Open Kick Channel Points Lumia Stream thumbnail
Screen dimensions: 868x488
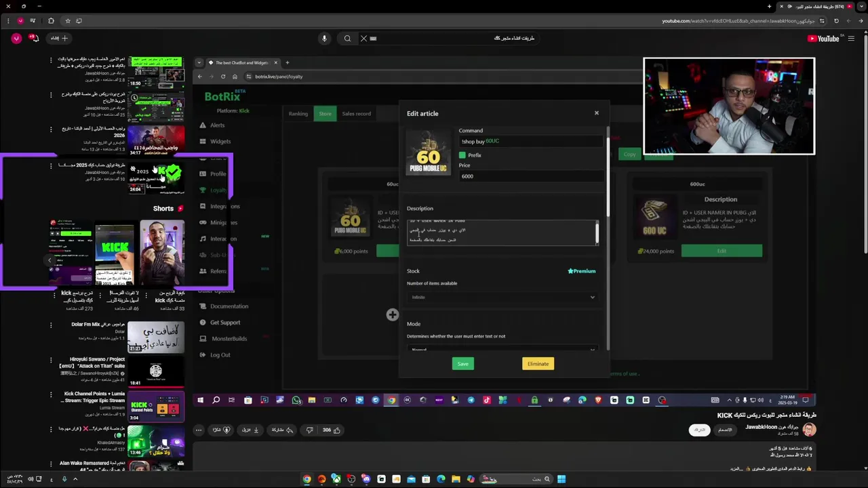(x=156, y=406)
